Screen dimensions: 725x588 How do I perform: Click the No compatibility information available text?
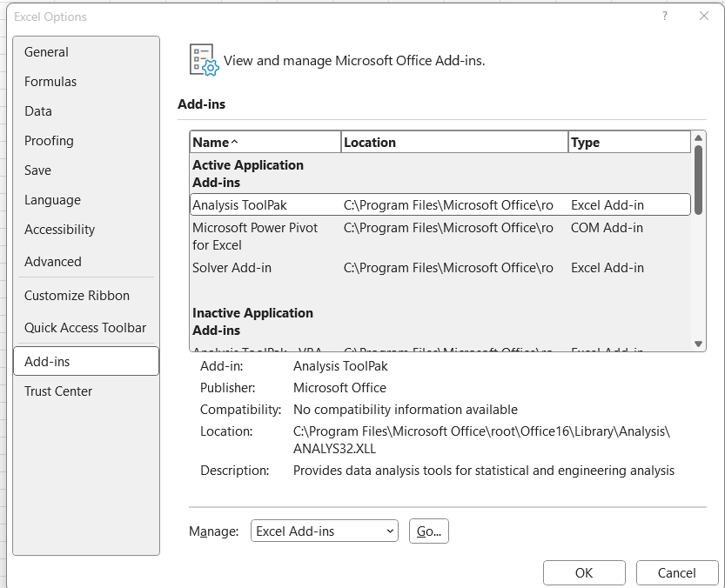tap(406, 410)
